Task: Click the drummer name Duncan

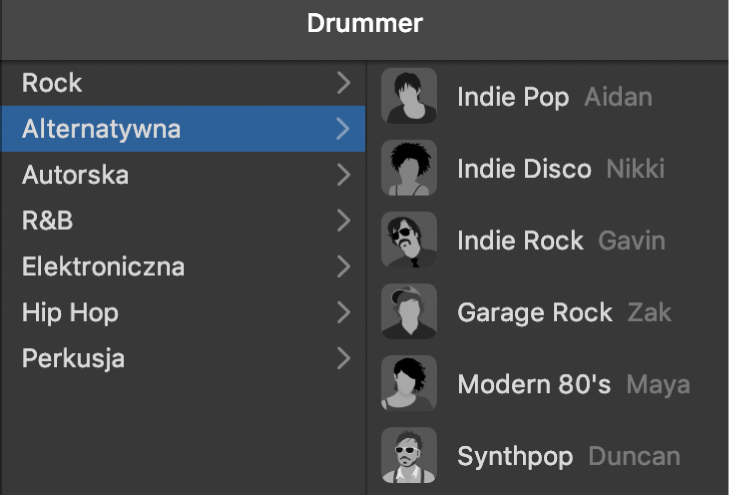Action: (635, 456)
